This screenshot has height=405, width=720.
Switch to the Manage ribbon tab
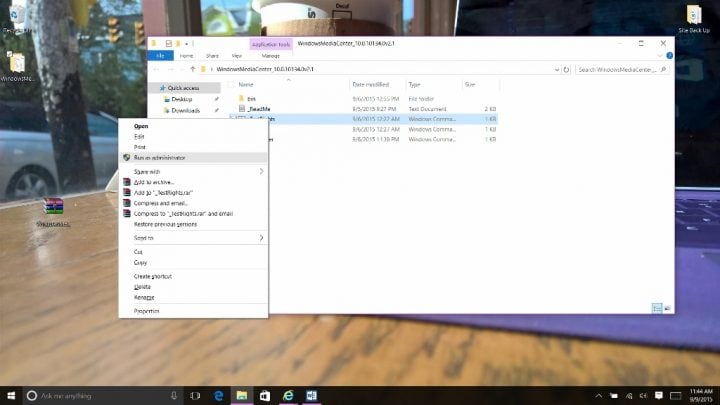(x=270, y=56)
